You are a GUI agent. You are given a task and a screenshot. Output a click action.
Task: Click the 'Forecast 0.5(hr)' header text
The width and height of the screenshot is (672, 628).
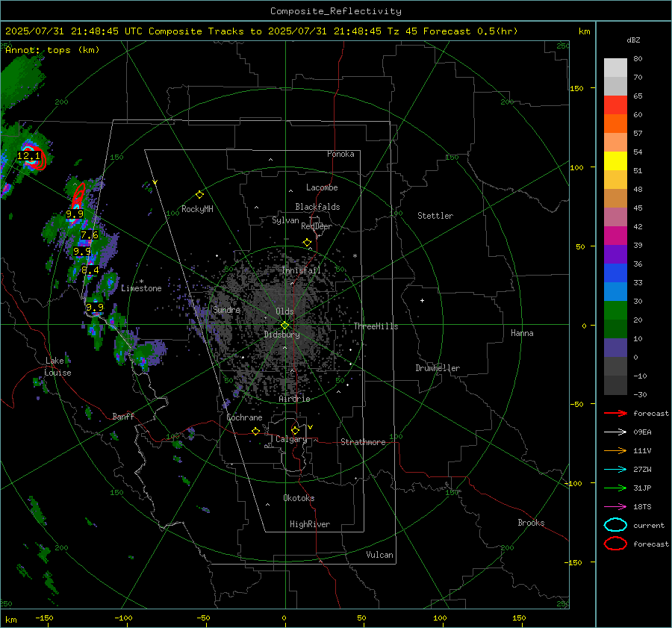(470, 31)
